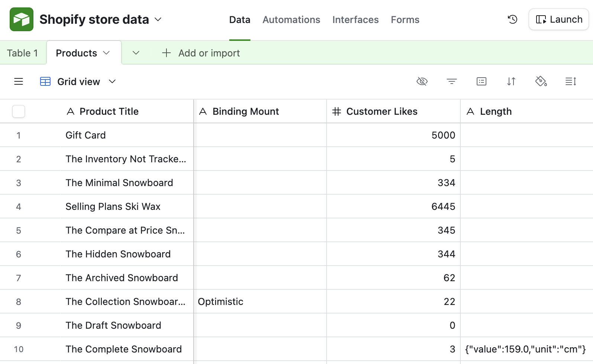Open the hide fields eye icon
593x364 pixels.
click(422, 81)
